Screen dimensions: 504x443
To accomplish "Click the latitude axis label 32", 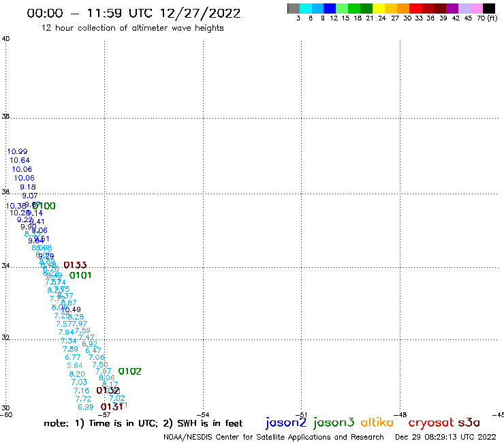I will tap(5, 337).
